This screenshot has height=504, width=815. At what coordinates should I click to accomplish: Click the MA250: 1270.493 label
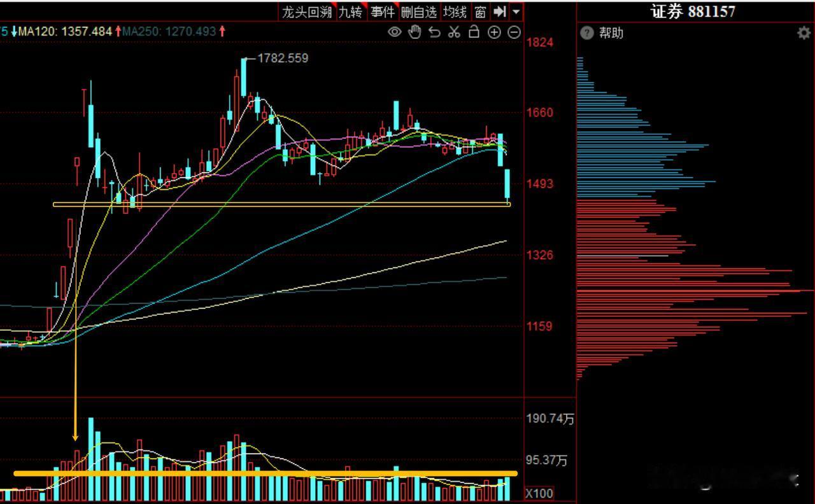(x=169, y=31)
